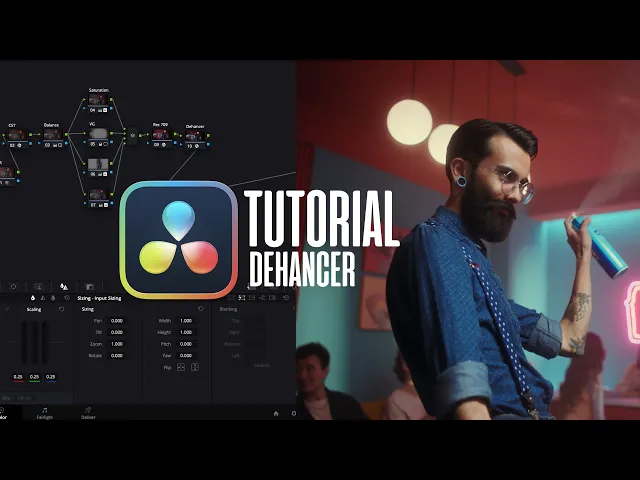Screen dimensions: 640x480
Task: Click the parallel mixer node
Action: (133, 136)
